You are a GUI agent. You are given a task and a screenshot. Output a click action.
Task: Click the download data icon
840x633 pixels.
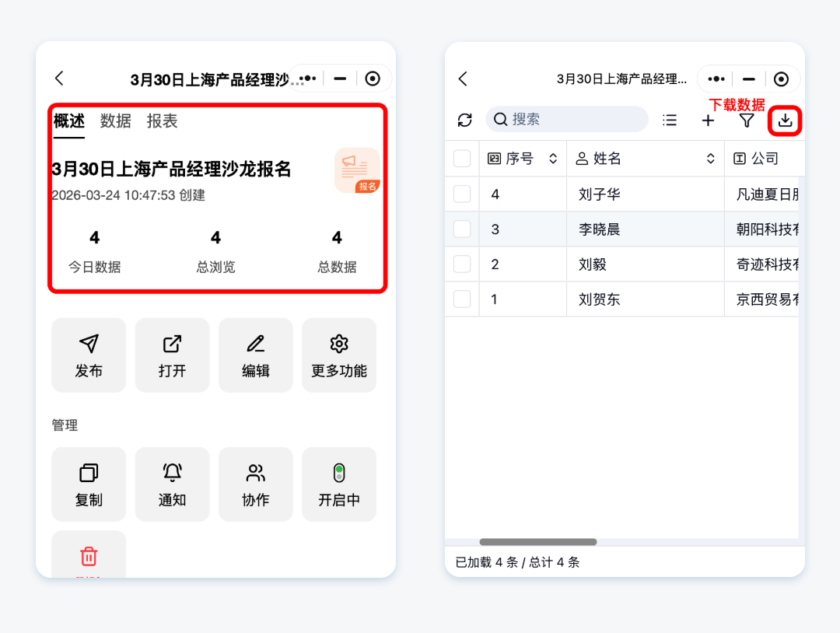click(x=785, y=121)
